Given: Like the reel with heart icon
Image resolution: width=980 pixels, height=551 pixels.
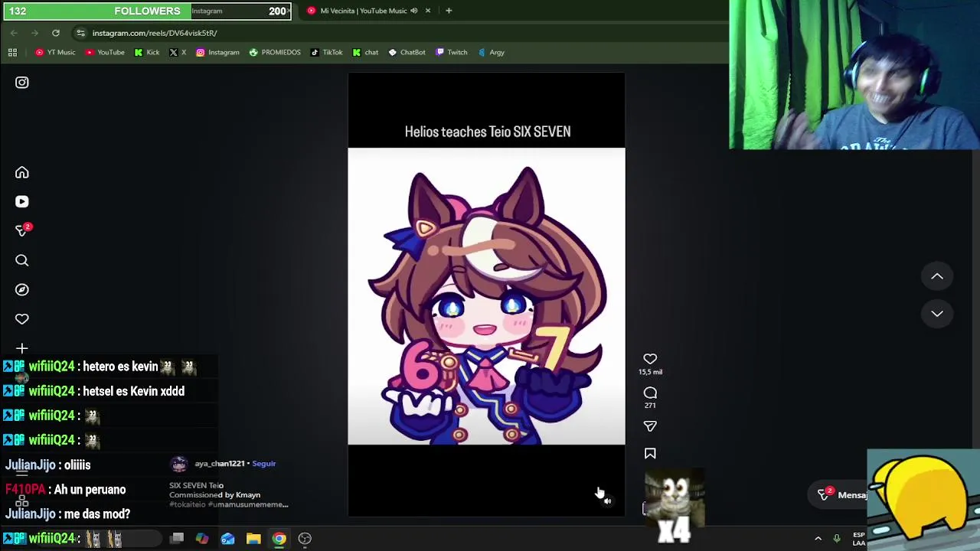Looking at the screenshot, I should (x=650, y=359).
